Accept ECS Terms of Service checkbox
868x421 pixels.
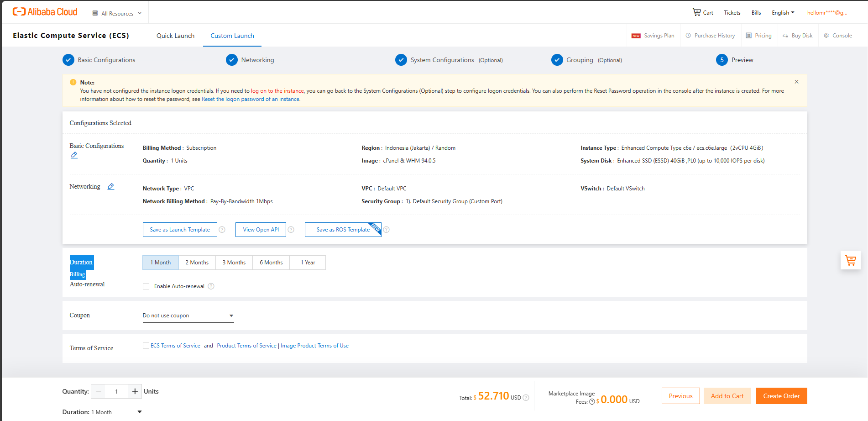(146, 346)
